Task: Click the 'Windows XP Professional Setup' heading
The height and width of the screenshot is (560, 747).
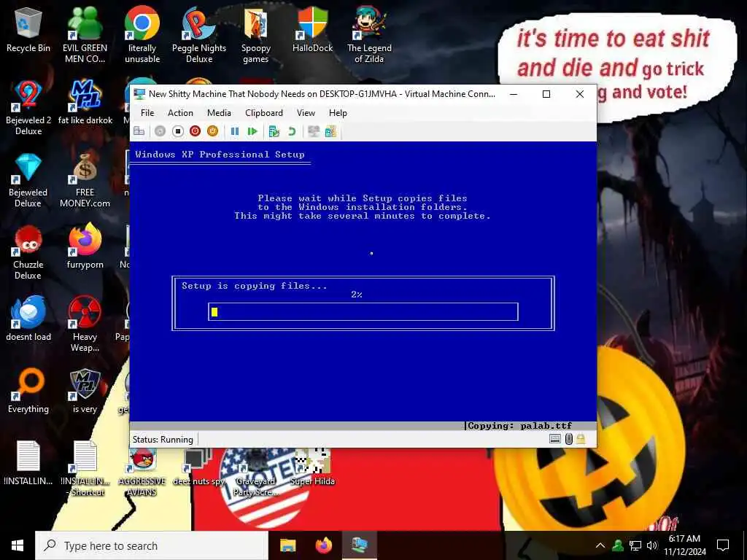Action: pyautogui.click(x=220, y=155)
